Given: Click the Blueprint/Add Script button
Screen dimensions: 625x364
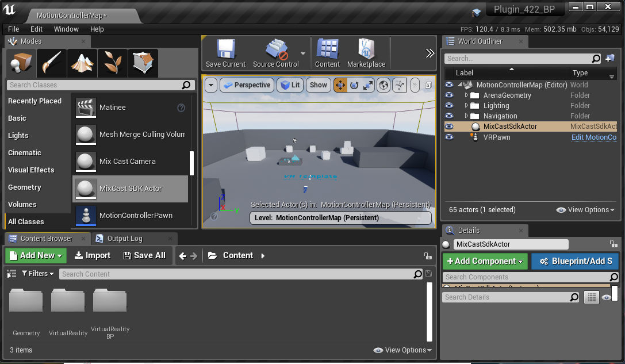Looking at the screenshot, I should coord(575,261).
